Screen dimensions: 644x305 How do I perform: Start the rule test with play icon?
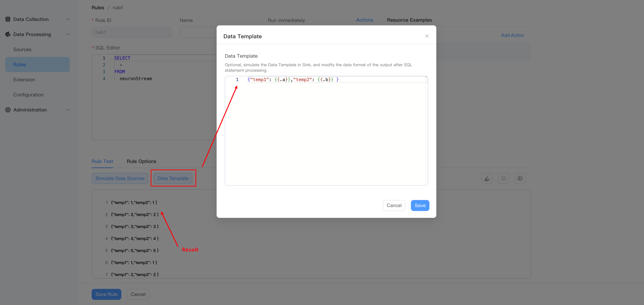[520, 178]
